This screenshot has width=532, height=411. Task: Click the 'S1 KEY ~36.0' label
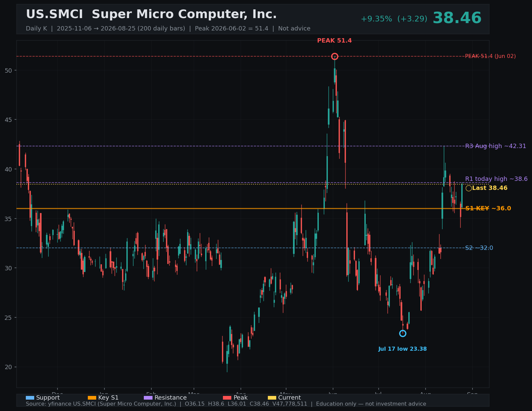pos(488,208)
